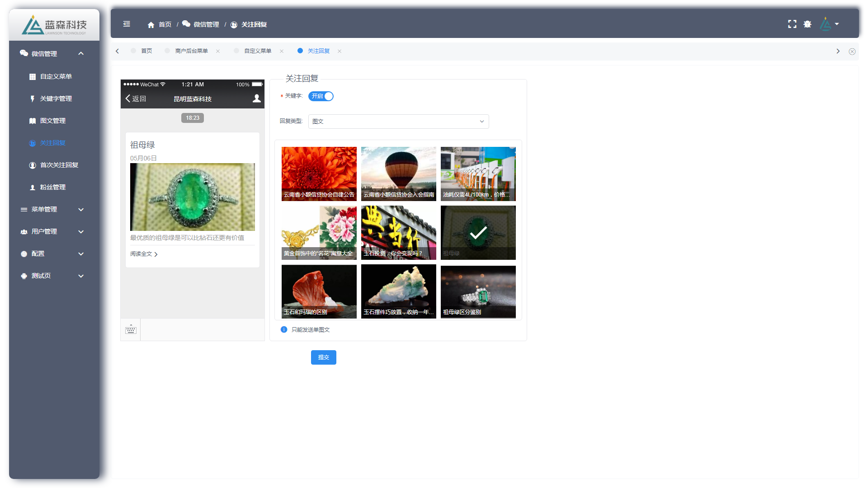868x488 pixels.
Task: Select the 玉石投资，你会变现吗 thumbnail
Action: (399, 233)
